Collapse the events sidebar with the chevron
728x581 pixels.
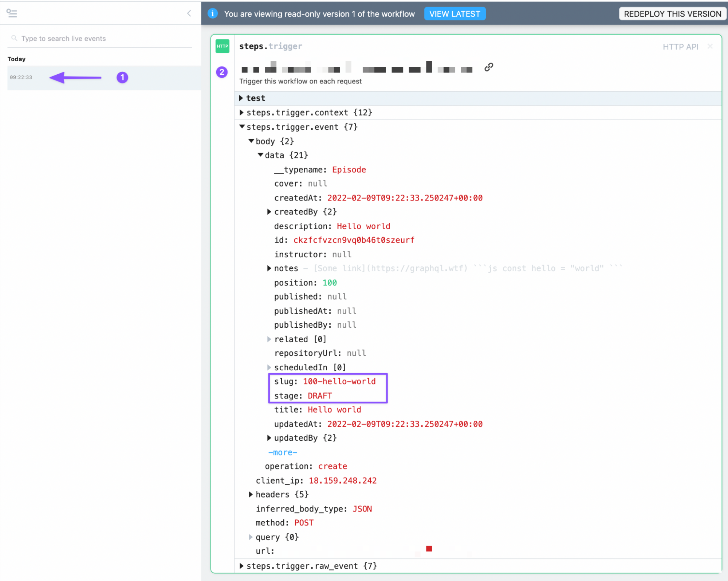tap(189, 13)
